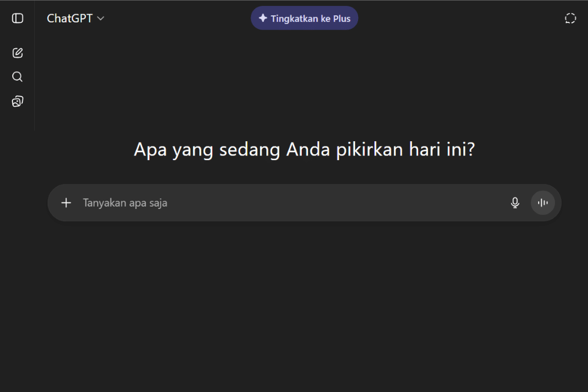Expand the chevron next to ChatGPT
This screenshot has width=588, height=392.
pos(100,18)
